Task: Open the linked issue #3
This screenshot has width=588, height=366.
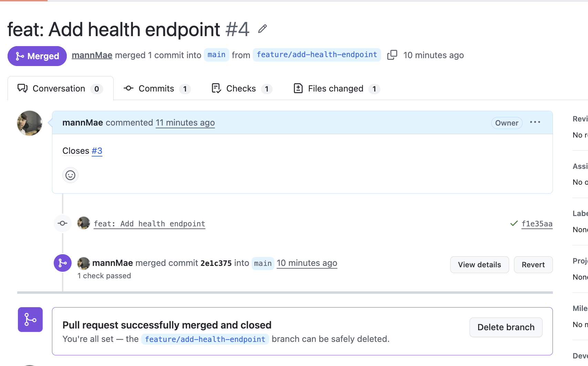Action: pyautogui.click(x=97, y=151)
